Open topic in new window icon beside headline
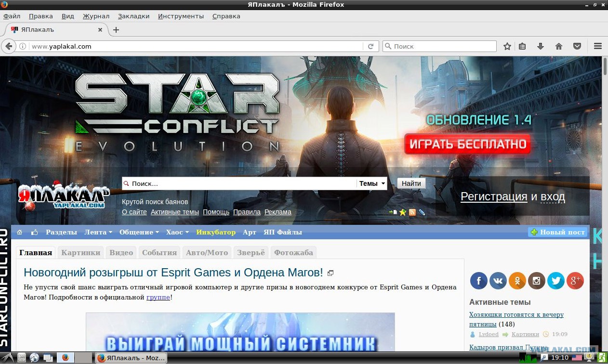The height and width of the screenshot is (364, 608). (330, 273)
